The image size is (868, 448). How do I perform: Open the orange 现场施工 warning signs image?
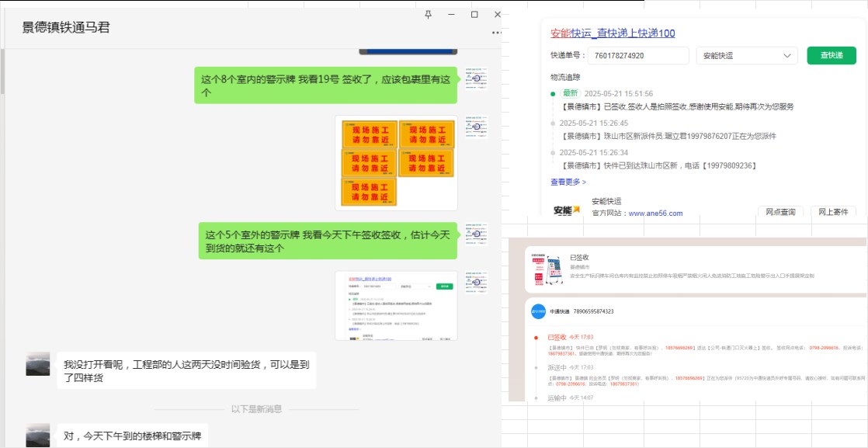tap(397, 163)
